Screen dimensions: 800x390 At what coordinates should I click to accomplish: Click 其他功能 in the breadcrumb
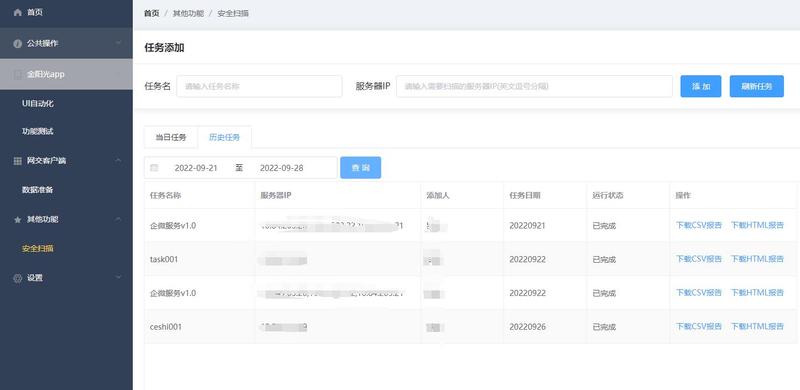coord(188,13)
